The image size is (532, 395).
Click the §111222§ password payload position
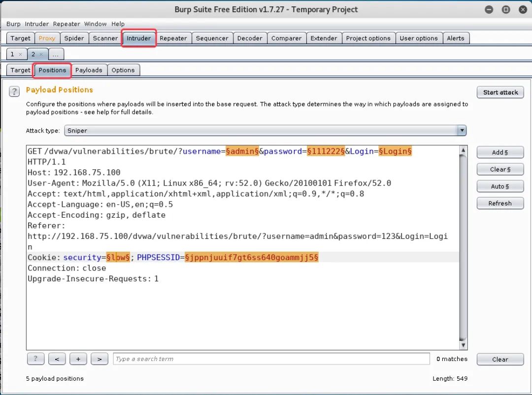(x=326, y=151)
